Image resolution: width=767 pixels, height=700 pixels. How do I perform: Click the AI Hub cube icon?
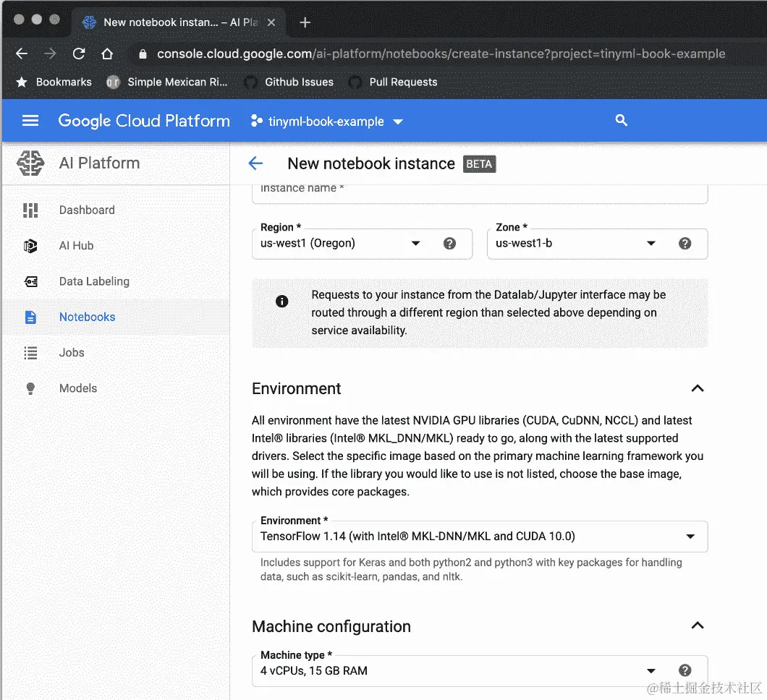point(30,246)
